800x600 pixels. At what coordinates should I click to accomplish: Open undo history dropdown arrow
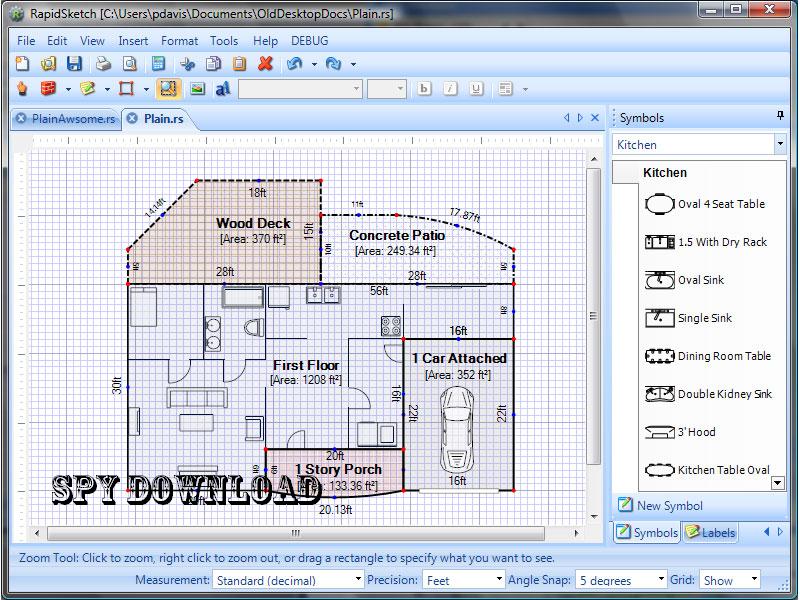[x=314, y=64]
